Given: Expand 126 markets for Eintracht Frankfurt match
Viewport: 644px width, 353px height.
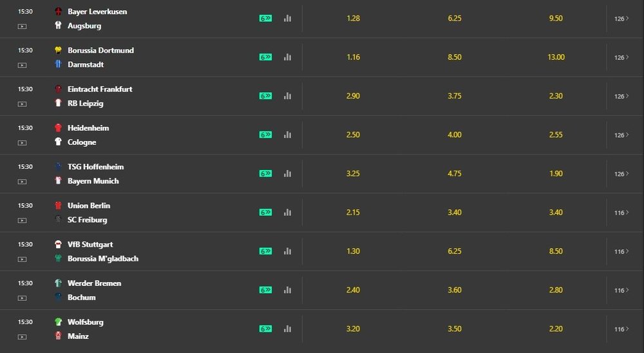Looking at the screenshot, I should pyautogui.click(x=621, y=96).
